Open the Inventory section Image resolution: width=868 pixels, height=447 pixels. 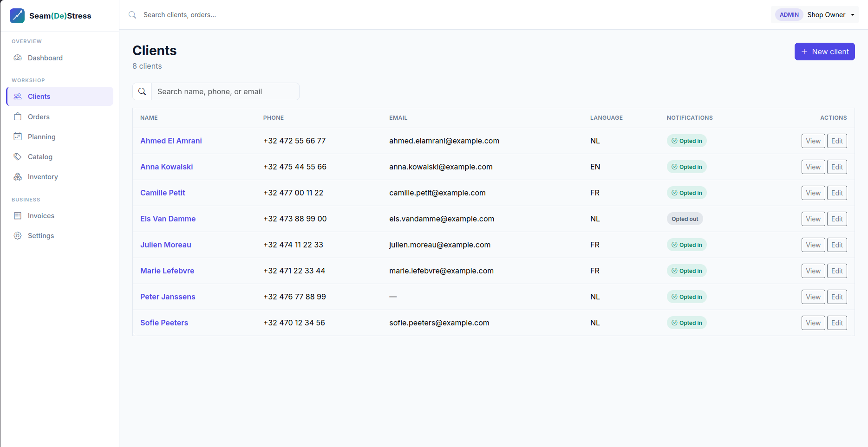pos(60,176)
